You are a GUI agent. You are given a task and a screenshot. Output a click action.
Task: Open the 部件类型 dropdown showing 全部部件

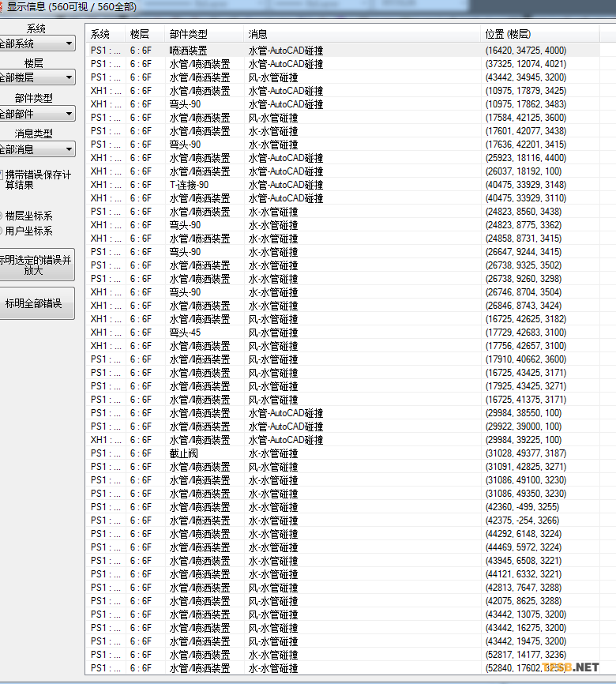pos(36,114)
